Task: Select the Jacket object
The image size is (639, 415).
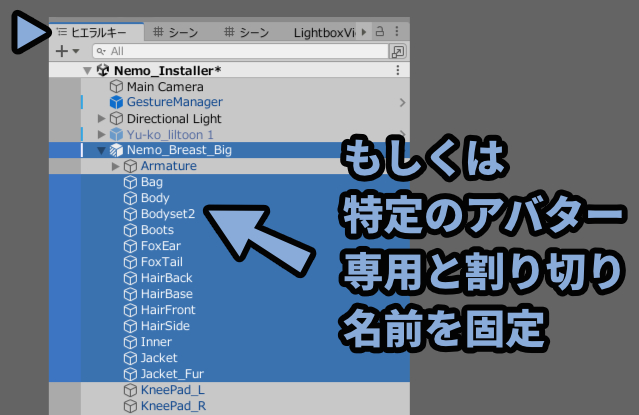Action: click(x=159, y=358)
